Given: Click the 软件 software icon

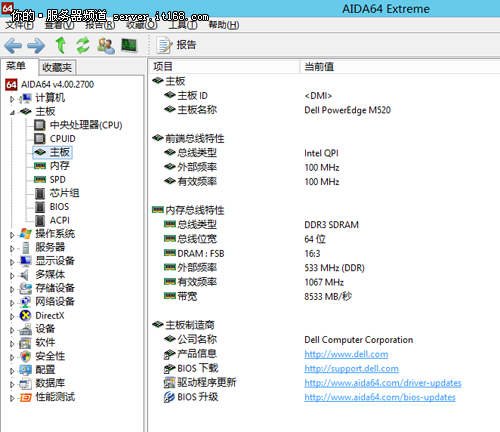Looking at the screenshot, I should tap(26, 343).
